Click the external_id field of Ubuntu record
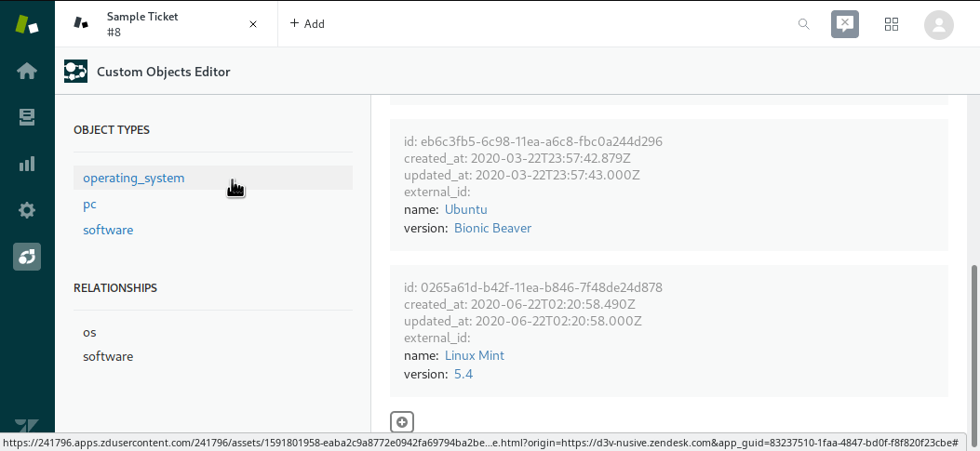 point(436,192)
